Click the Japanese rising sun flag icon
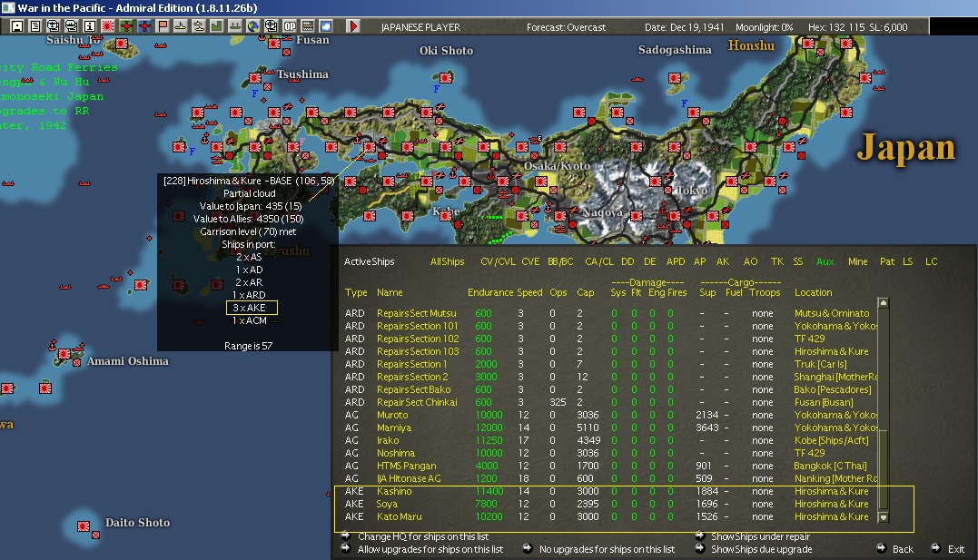Viewport: 978px width, 560px height. point(107,26)
